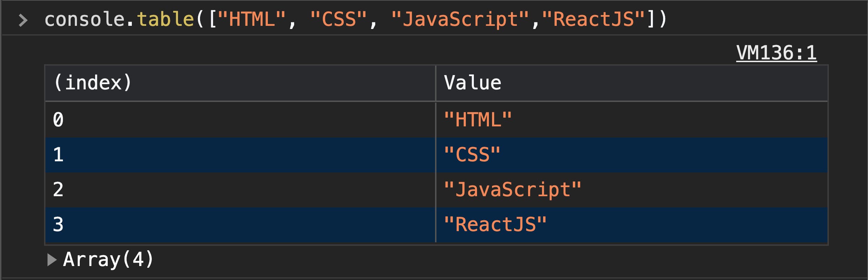Screen dimensions: 868x280
Task: Click the console prompt chevron icon
Action: (x=23, y=20)
